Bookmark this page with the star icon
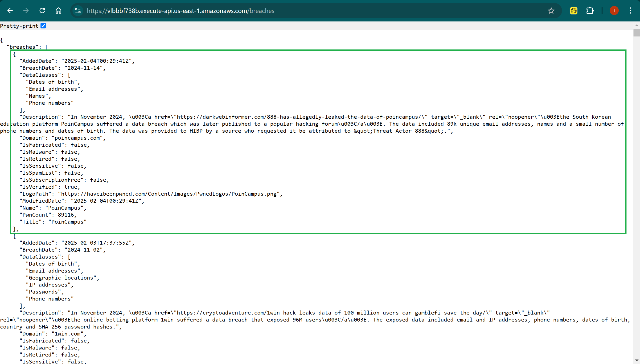 click(551, 11)
